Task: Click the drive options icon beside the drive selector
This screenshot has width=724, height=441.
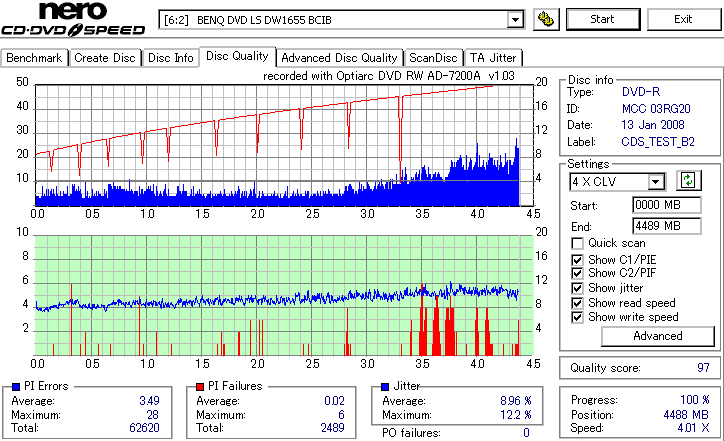Action: click(546, 19)
